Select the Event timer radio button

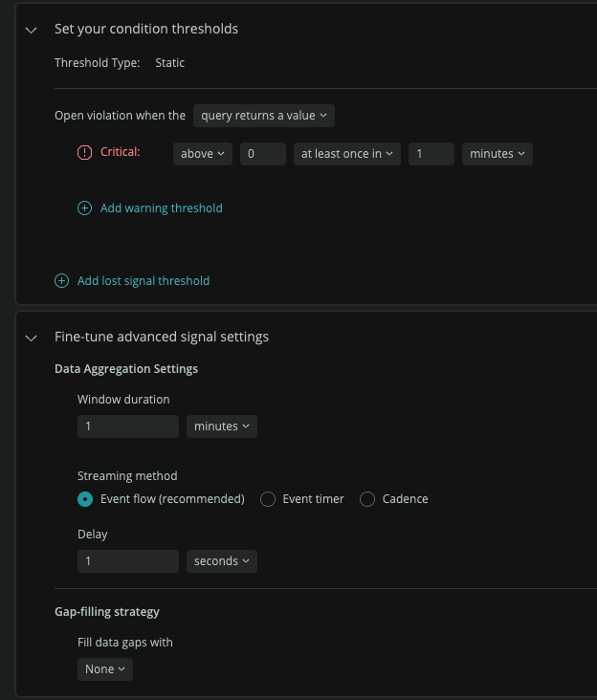[x=268, y=499]
